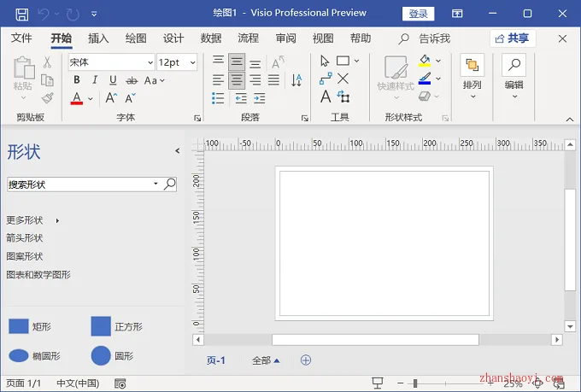Apply red font color swatch
Screen dimensions: 581x392
click(77, 98)
